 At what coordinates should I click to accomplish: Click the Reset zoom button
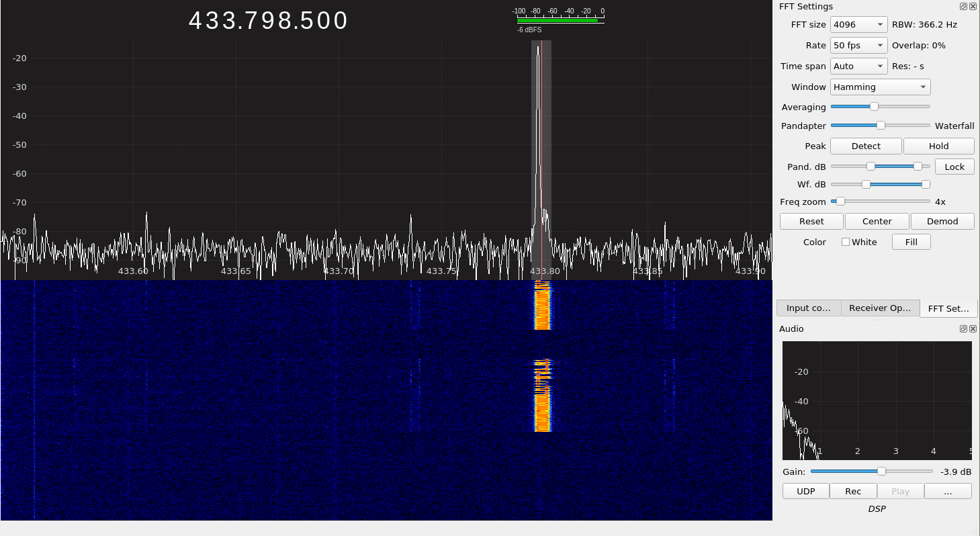[x=811, y=221]
